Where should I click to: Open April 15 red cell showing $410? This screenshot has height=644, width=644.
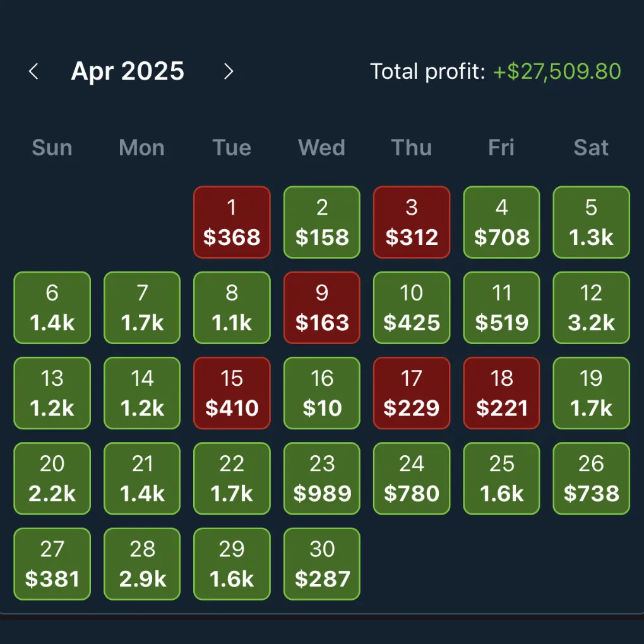[232, 393]
